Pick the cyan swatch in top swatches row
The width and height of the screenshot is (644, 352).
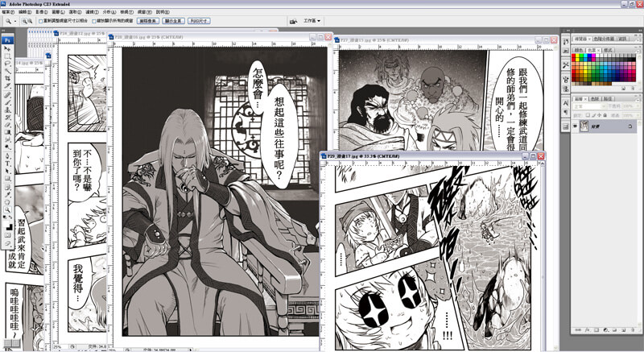pyautogui.click(x=585, y=56)
